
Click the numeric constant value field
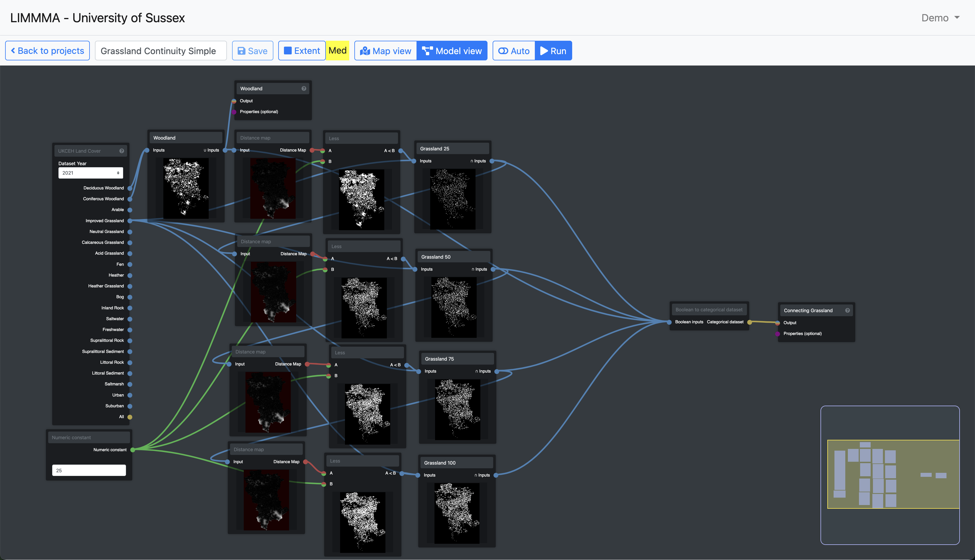tap(89, 470)
